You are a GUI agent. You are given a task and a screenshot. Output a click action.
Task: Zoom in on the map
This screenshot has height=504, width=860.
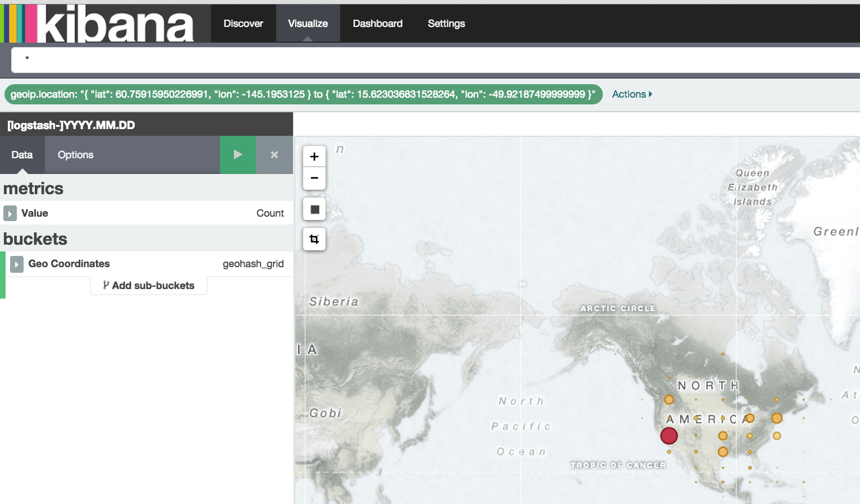314,157
